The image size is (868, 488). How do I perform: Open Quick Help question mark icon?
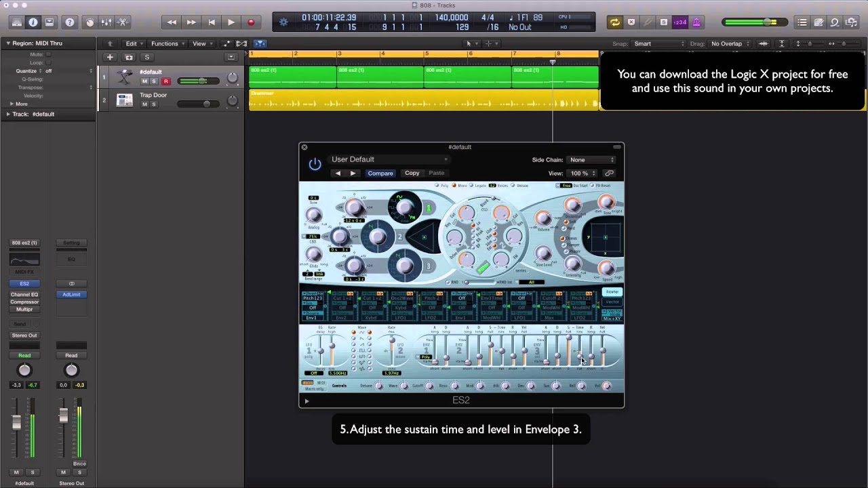point(69,22)
